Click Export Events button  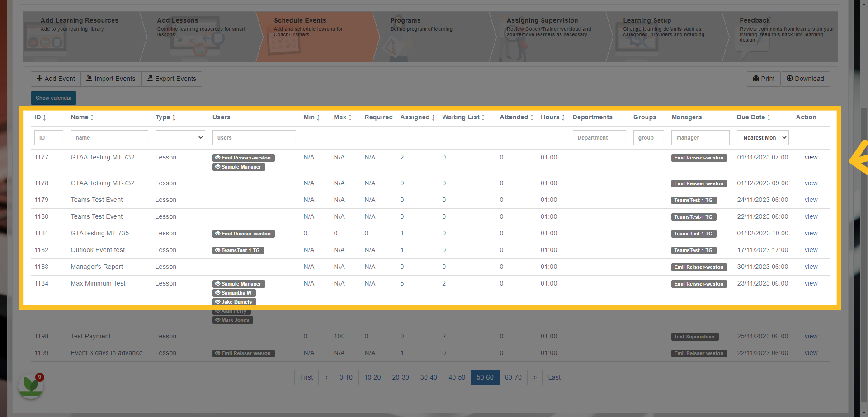point(172,79)
